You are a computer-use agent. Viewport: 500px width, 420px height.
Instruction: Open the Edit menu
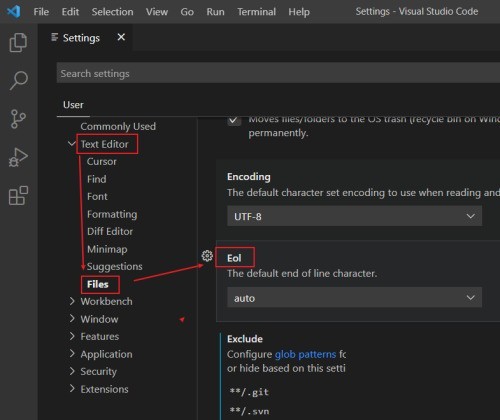[70, 12]
